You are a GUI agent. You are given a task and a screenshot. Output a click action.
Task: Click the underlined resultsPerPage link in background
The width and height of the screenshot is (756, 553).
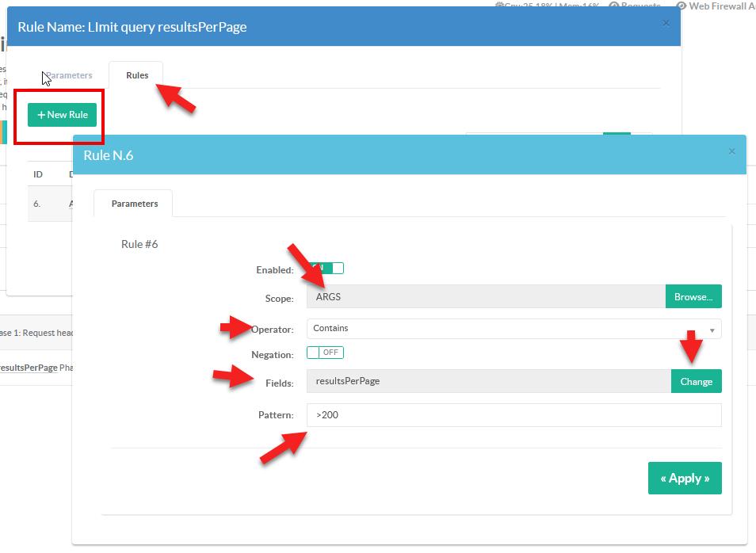(x=29, y=368)
